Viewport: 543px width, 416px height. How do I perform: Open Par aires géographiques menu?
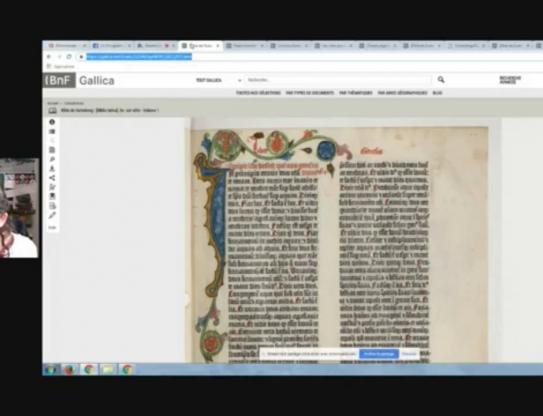pyautogui.click(x=402, y=93)
